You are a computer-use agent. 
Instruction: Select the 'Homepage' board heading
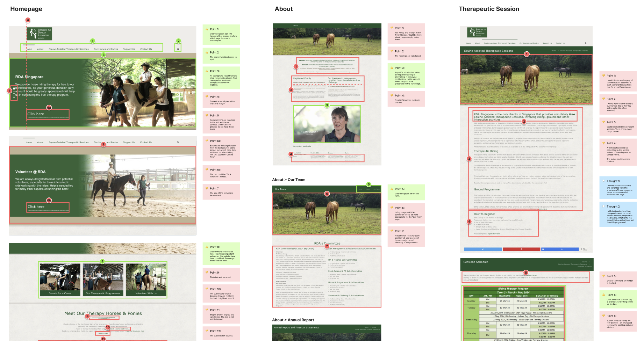[26, 9]
